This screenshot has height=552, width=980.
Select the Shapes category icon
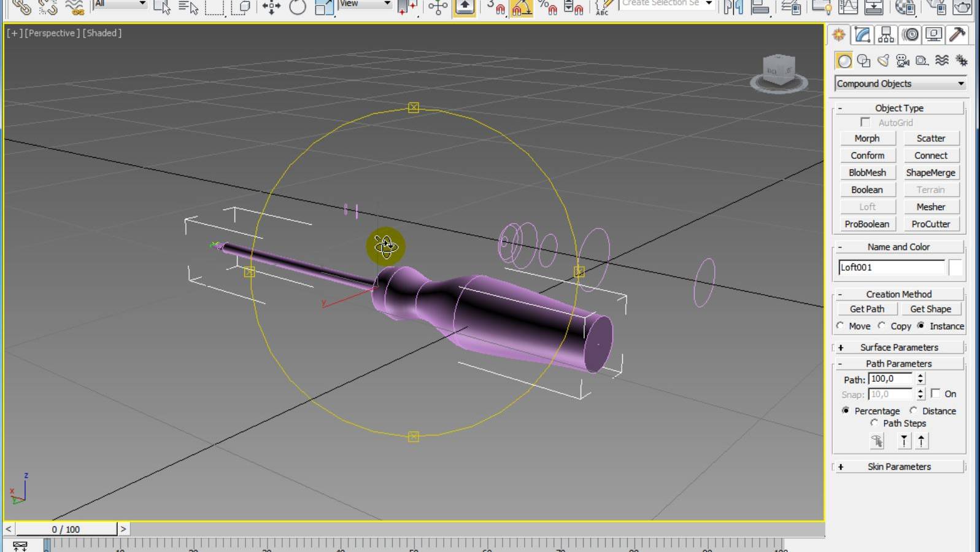point(863,60)
